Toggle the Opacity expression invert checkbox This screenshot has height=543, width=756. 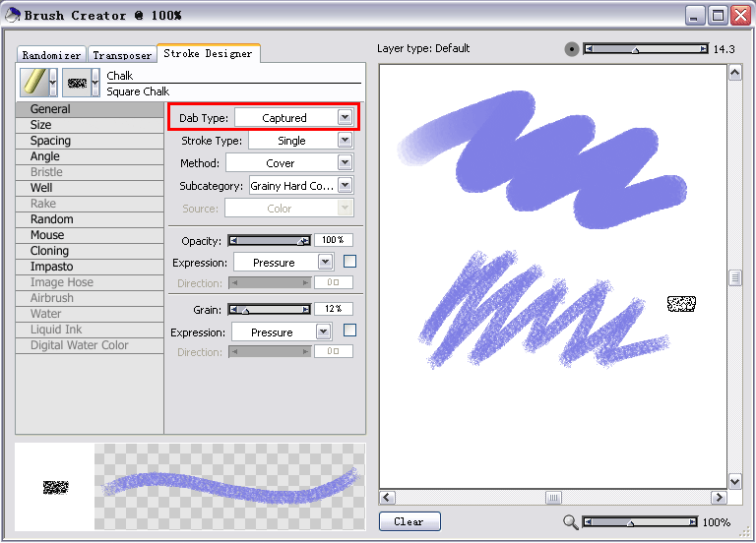349,262
